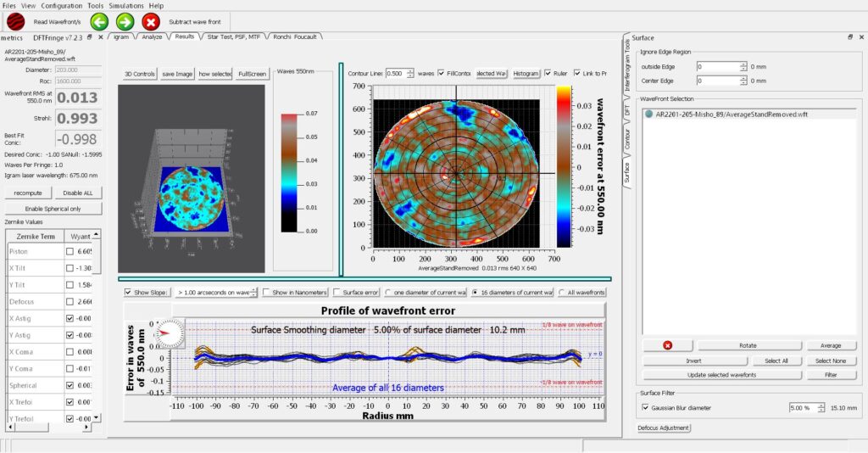Select one diameter of current wavefront radio

pos(387,293)
